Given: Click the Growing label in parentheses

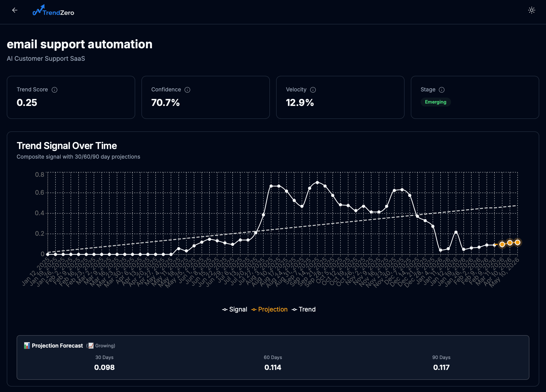Looking at the screenshot, I should pos(105,346).
